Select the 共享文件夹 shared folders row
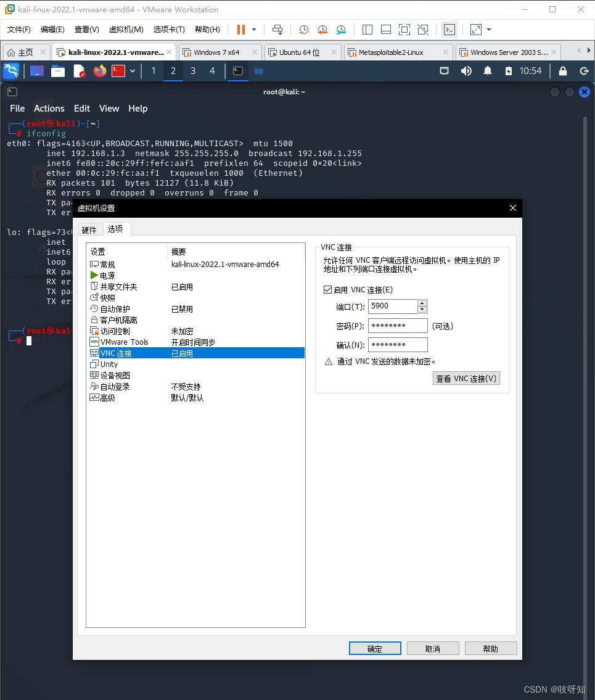Image resolution: width=595 pixels, height=700 pixels. click(x=195, y=287)
